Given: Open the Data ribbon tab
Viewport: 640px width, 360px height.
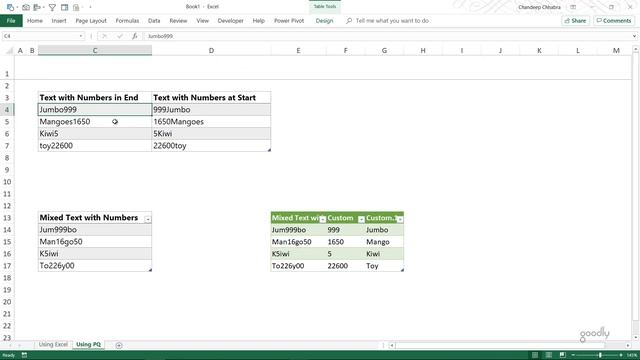Looking at the screenshot, I should pyautogui.click(x=154, y=21).
